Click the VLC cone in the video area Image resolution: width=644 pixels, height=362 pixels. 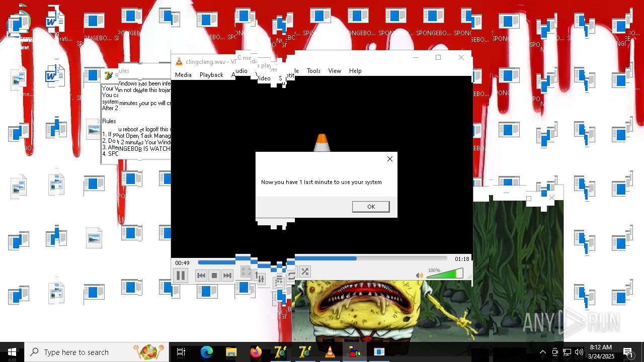tap(322, 142)
